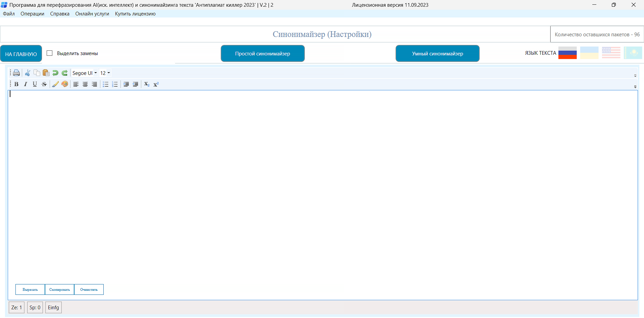
Task: Expand the formatting toolbar overflow arrow
Action: tap(635, 87)
